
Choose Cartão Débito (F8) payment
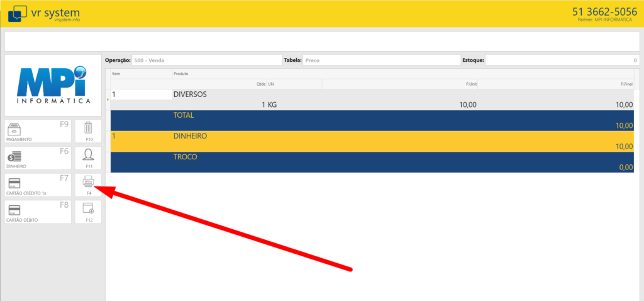pyautogui.click(x=38, y=212)
